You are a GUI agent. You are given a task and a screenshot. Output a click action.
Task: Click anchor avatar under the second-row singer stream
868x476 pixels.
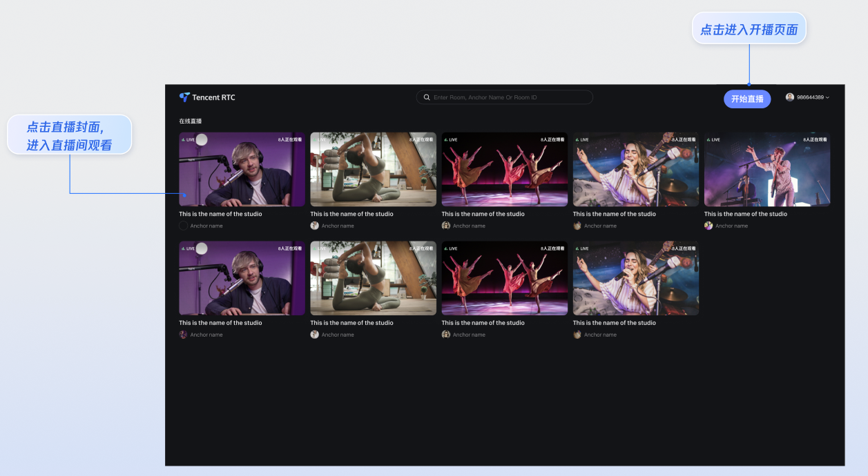click(577, 335)
